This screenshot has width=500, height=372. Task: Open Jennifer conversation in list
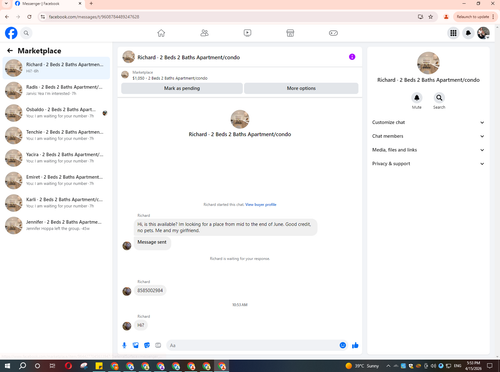click(56, 225)
